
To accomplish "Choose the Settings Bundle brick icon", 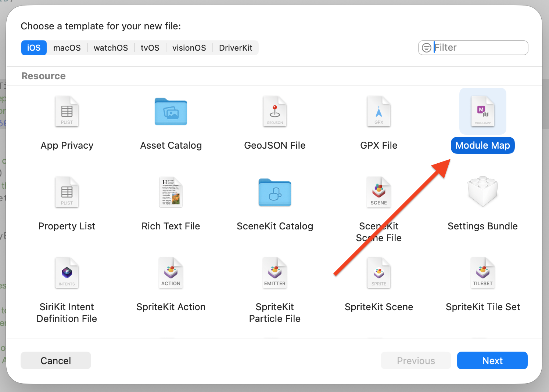I will coord(483,192).
